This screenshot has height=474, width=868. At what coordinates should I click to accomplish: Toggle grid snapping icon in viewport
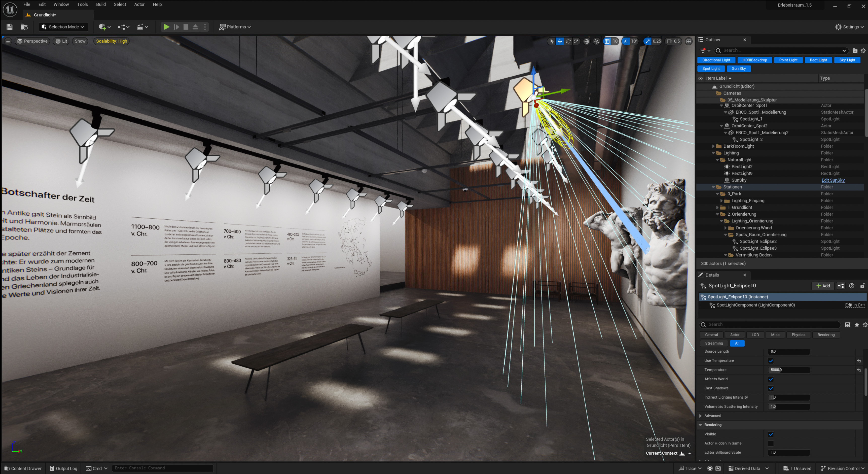pyautogui.click(x=607, y=41)
